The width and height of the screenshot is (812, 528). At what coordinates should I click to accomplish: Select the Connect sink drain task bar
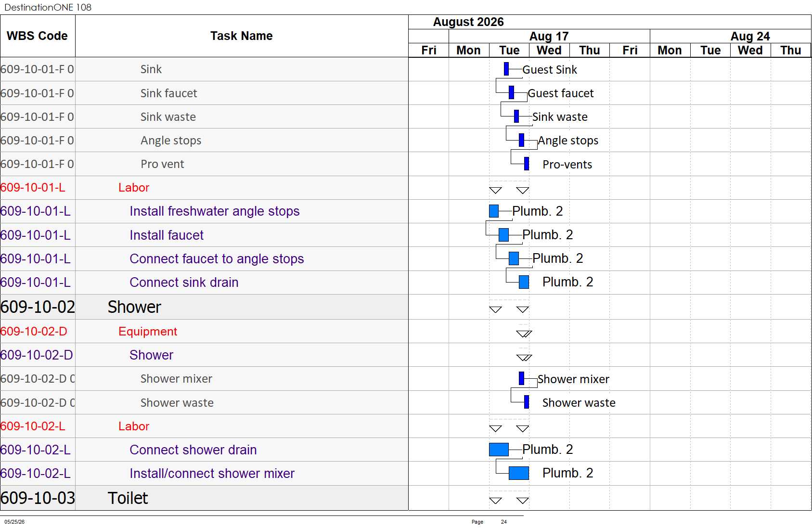(524, 282)
